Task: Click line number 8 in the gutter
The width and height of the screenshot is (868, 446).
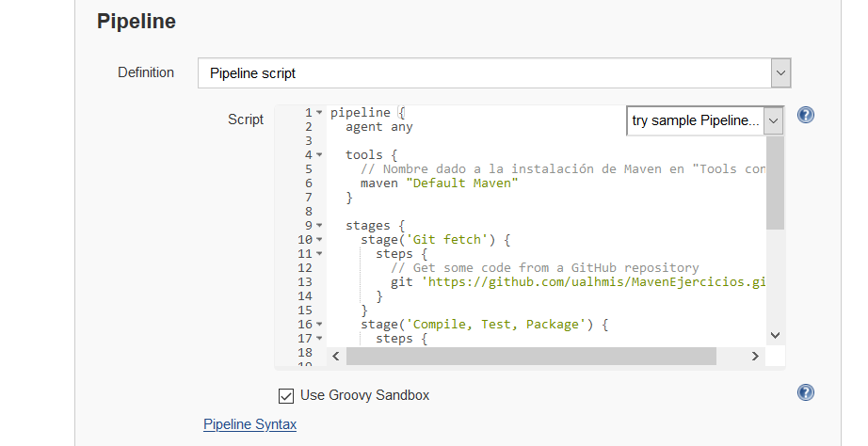Action: [x=309, y=212]
